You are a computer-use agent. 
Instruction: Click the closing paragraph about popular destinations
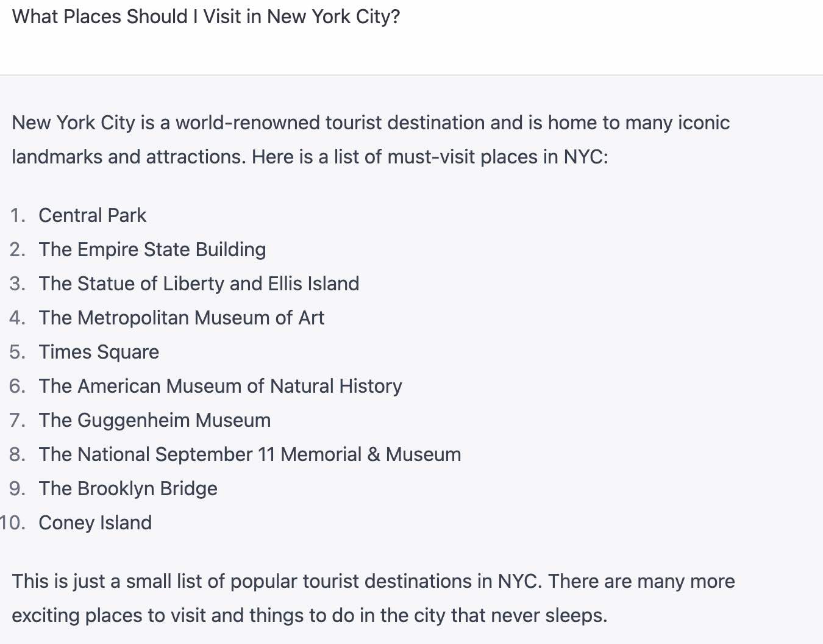click(373, 598)
